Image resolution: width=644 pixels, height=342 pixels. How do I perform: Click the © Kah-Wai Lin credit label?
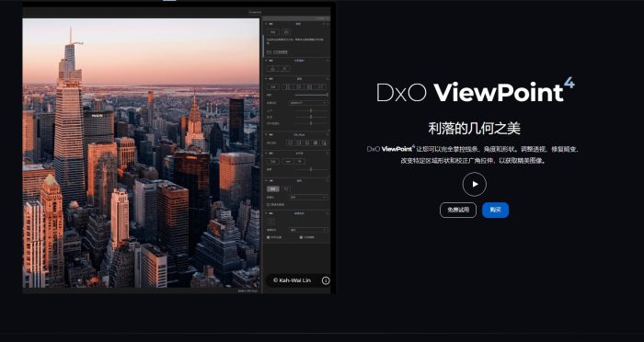(x=292, y=280)
